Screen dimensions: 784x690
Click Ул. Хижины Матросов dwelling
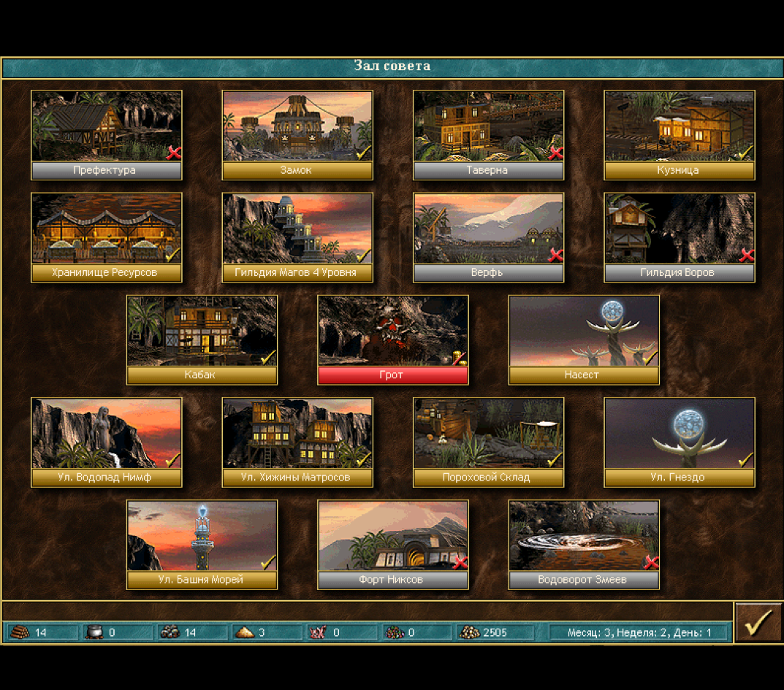pos(297,442)
